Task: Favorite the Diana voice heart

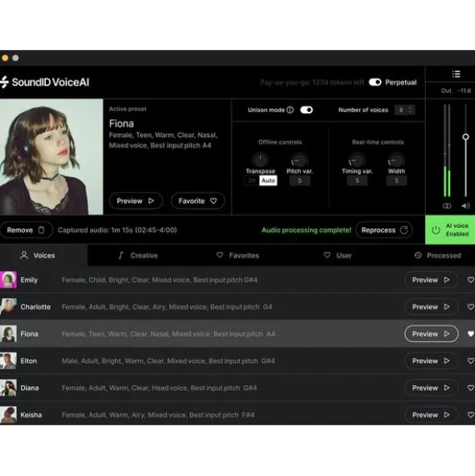Action: (470, 388)
